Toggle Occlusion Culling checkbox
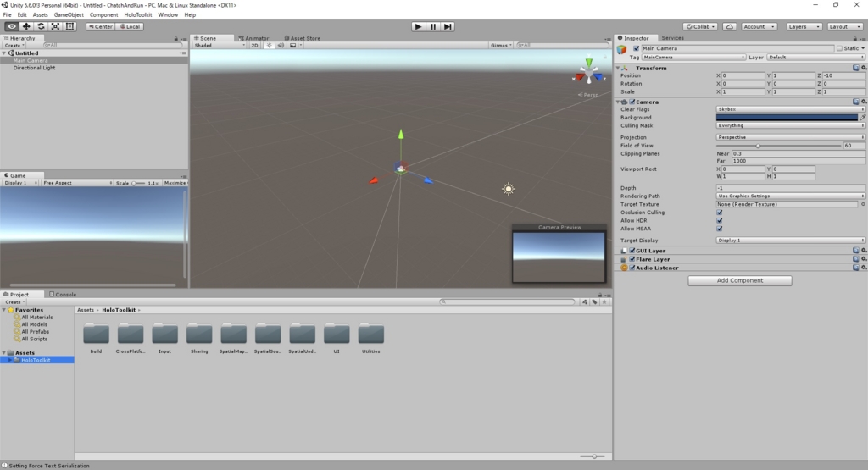 coord(720,213)
